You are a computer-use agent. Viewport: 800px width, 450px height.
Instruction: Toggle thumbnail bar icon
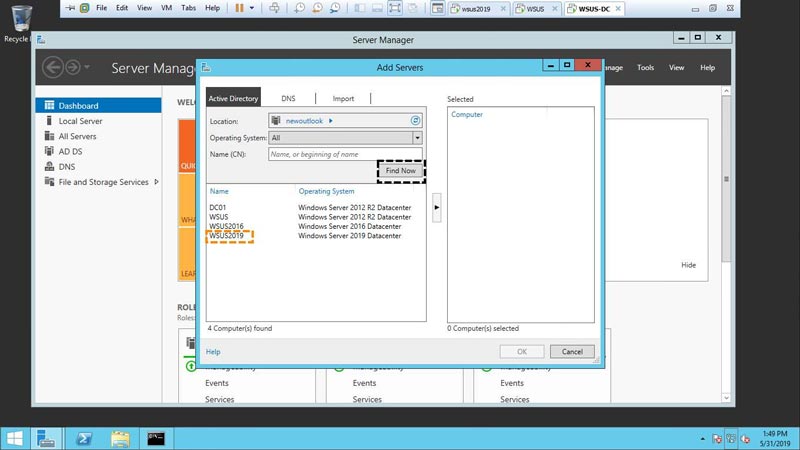377,8
